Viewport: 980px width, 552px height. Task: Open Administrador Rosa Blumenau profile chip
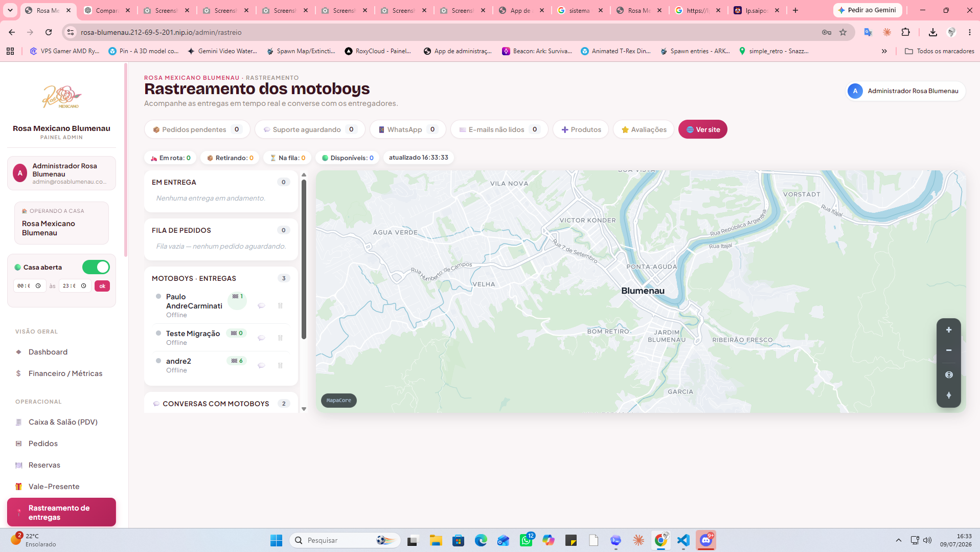click(905, 91)
